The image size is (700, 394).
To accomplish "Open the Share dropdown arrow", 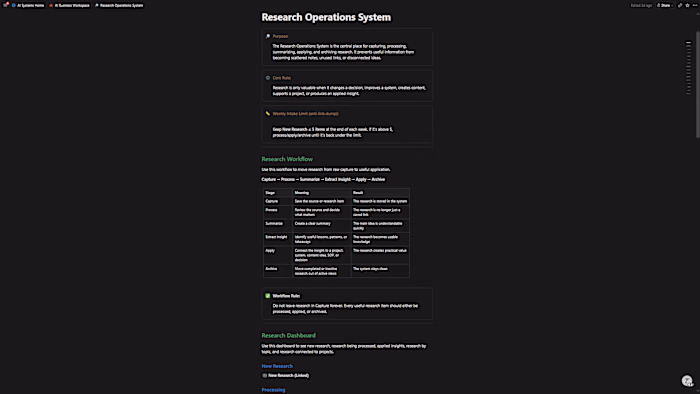I will click(672, 5).
